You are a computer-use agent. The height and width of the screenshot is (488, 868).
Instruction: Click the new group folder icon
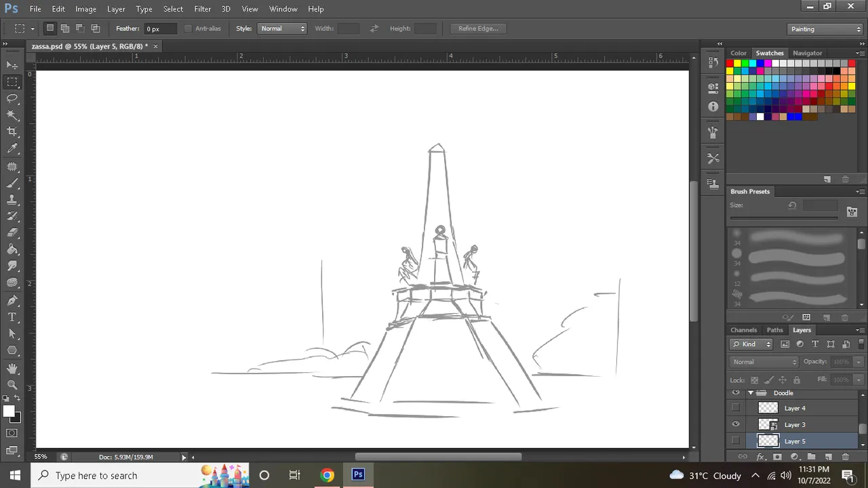[811, 457]
